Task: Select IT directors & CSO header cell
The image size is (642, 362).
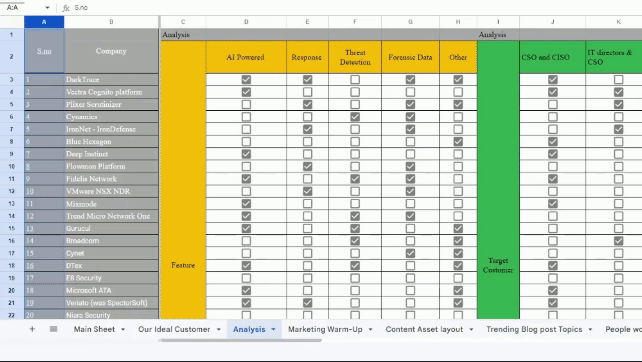Action: (614, 57)
